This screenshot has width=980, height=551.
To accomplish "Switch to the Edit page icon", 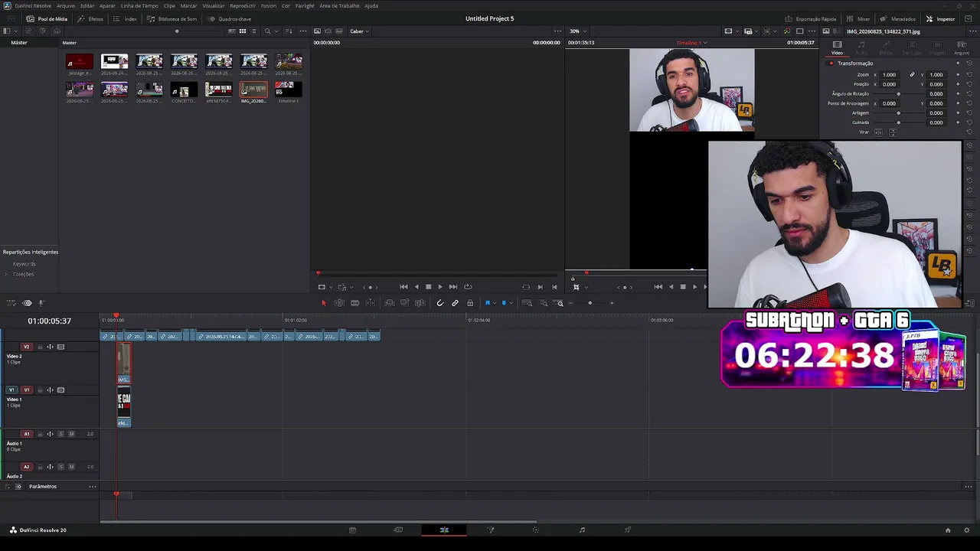I will 444,530.
